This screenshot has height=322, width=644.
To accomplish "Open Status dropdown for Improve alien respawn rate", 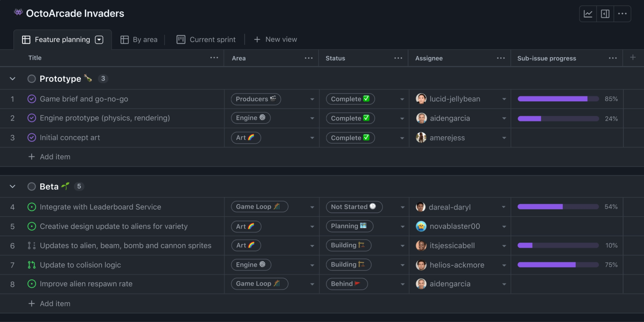I will (x=402, y=284).
